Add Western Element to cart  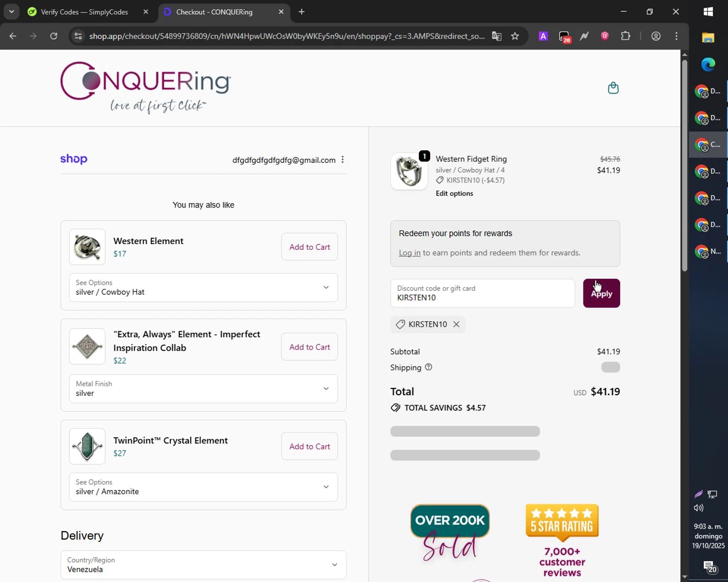click(x=310, y=247)
